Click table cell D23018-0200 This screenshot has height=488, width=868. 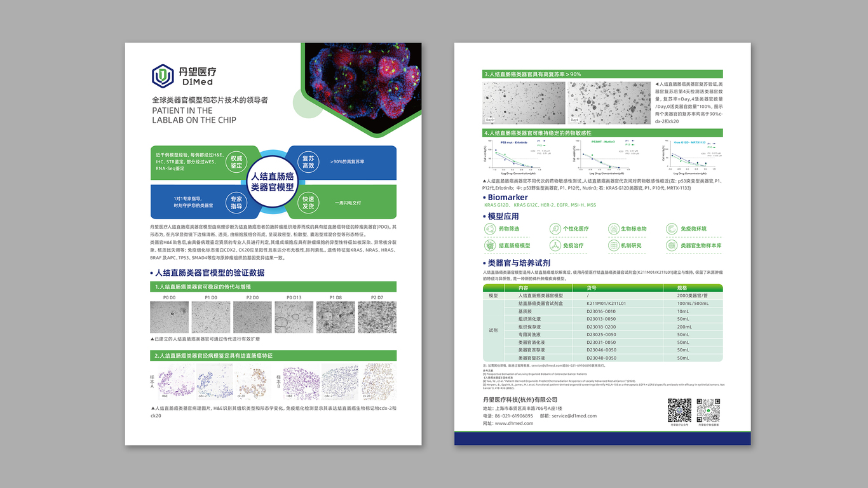pyautogui.click(x=601, y=327)
